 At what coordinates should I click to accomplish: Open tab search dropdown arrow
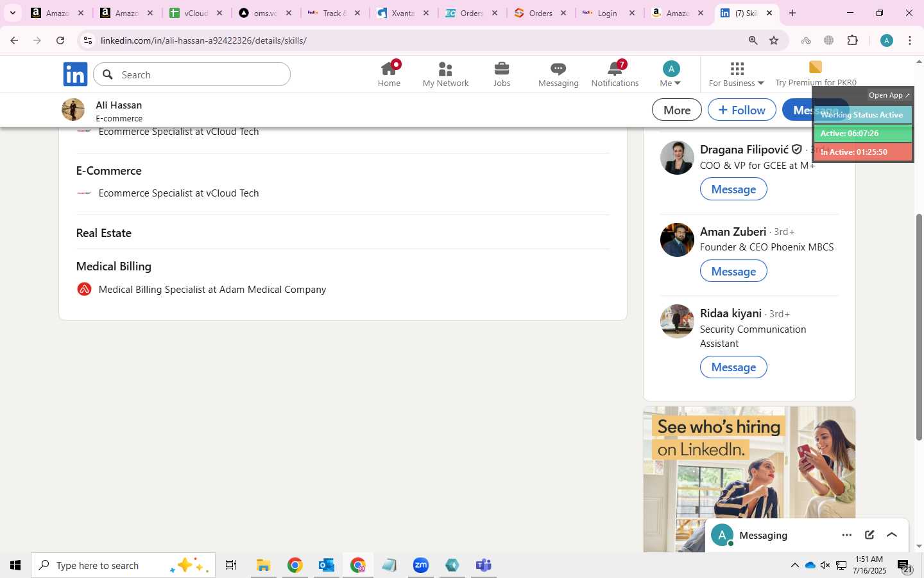[x=12, y=13]
